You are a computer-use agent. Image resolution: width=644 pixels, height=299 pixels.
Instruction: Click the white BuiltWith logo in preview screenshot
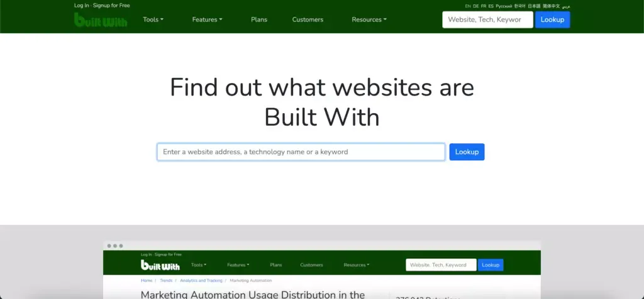160,265
